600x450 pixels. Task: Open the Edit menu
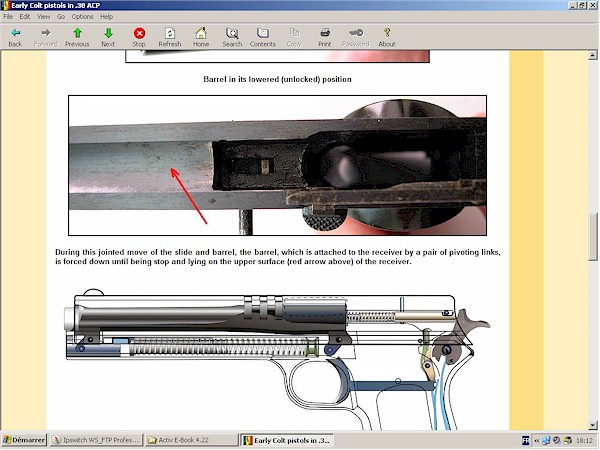[x=25, y=16]
